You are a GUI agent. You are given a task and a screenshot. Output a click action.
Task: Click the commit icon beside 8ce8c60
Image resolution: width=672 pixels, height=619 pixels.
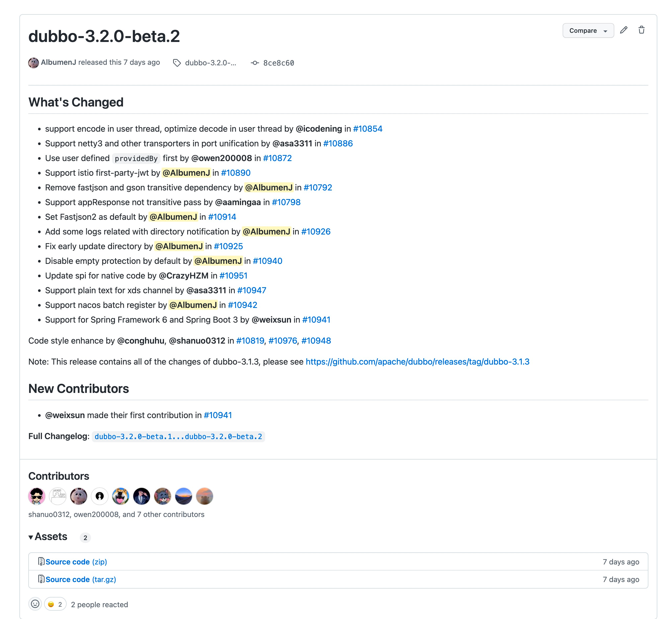[x=255, y=63]
